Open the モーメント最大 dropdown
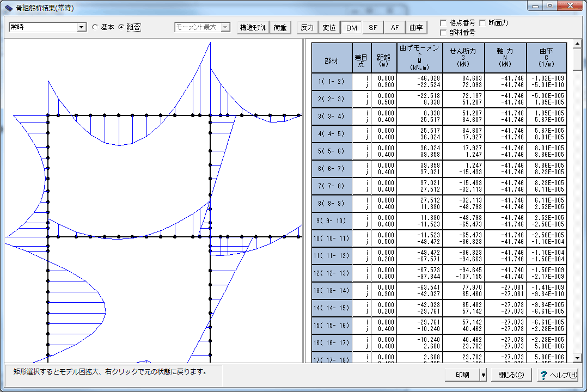Image resolution: width=587 pixels, height=392 pixels. (225, 27)
